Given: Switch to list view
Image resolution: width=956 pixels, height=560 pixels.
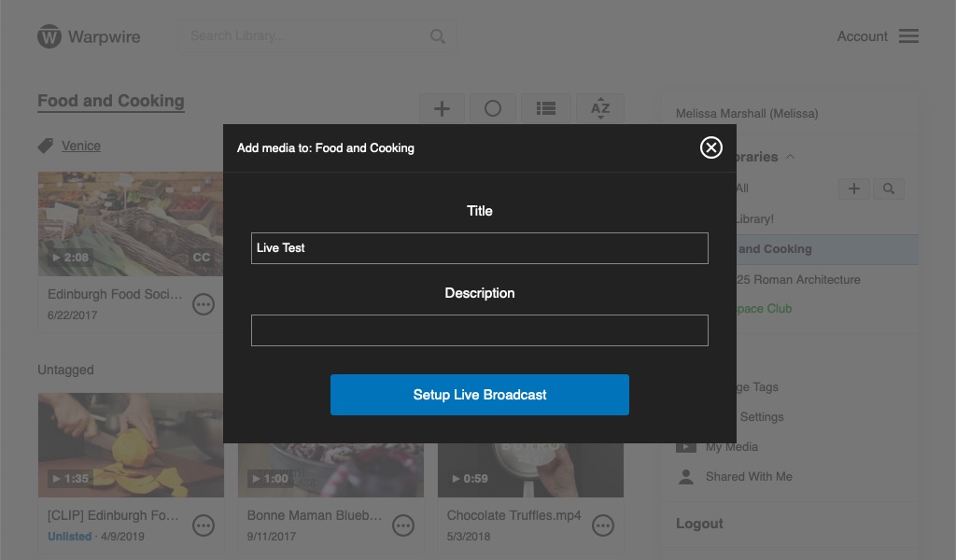Looking at the screenshot, I should coord(545,108).
